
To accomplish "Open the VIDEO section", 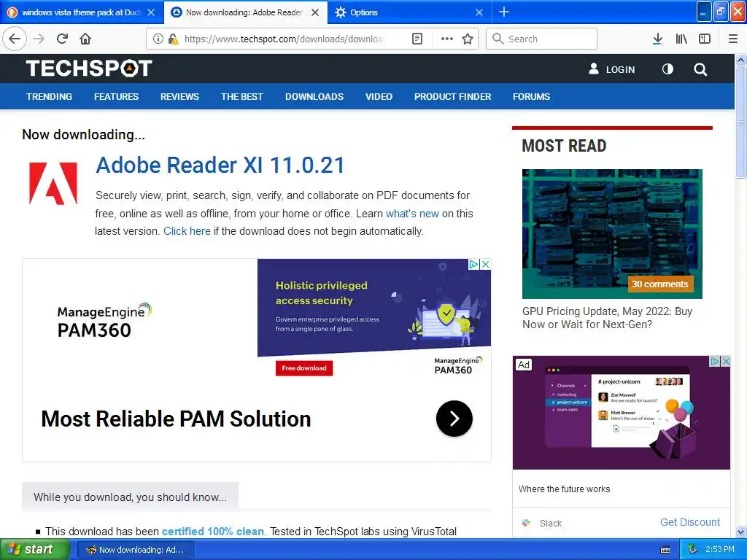I will 379,97.
